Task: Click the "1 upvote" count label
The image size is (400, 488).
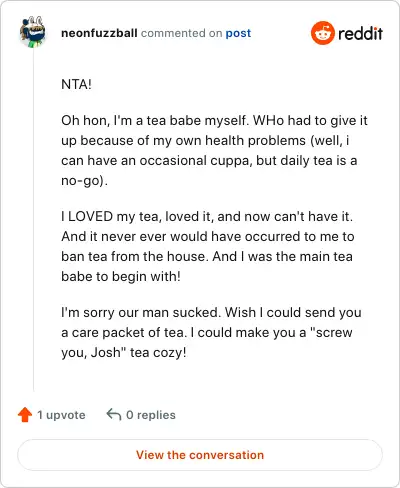Action: (61, 415)
